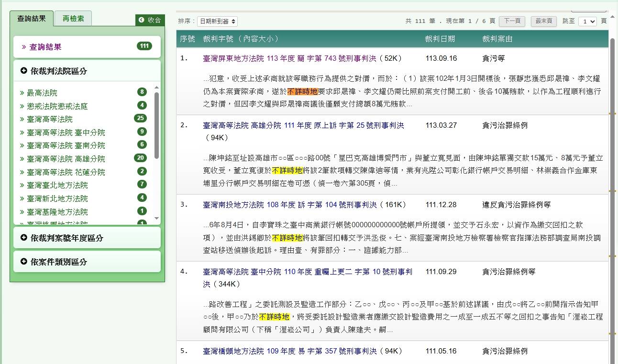Open 高雄分院 111 原上訴字第 25 號 judgment
The width and height of the screenshot is (618, 364).
tap(303, 125)
